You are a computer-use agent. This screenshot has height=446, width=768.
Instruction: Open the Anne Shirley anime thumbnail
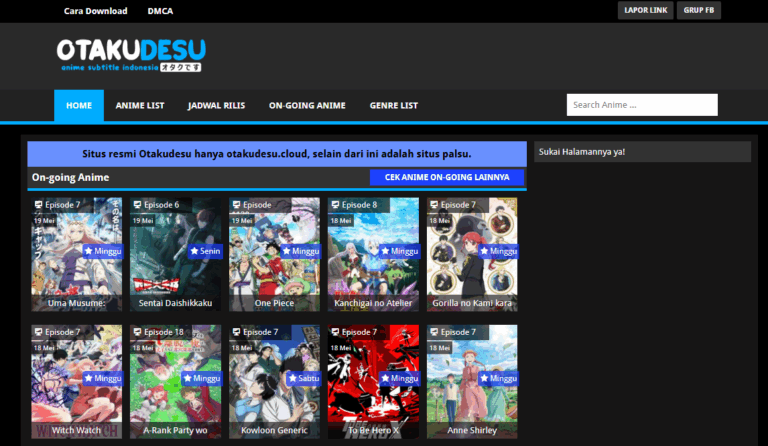[472, 382]
